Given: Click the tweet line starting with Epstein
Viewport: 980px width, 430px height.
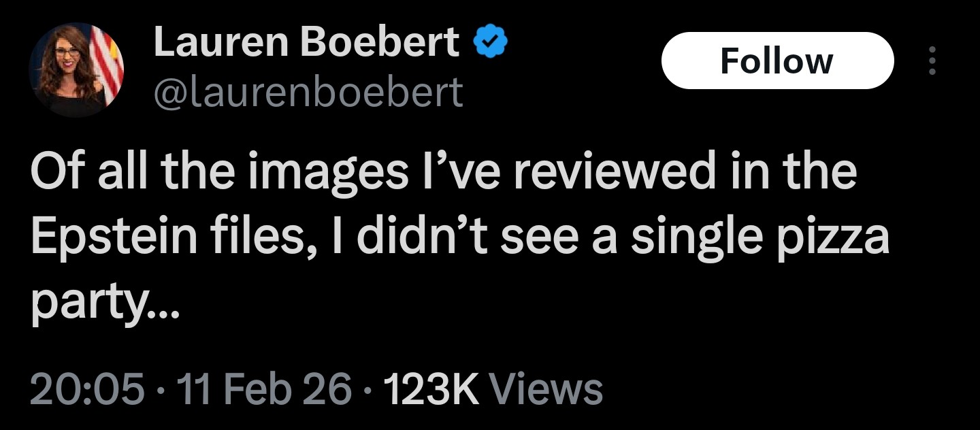Looking at the screenshot, I should [459, 236].
